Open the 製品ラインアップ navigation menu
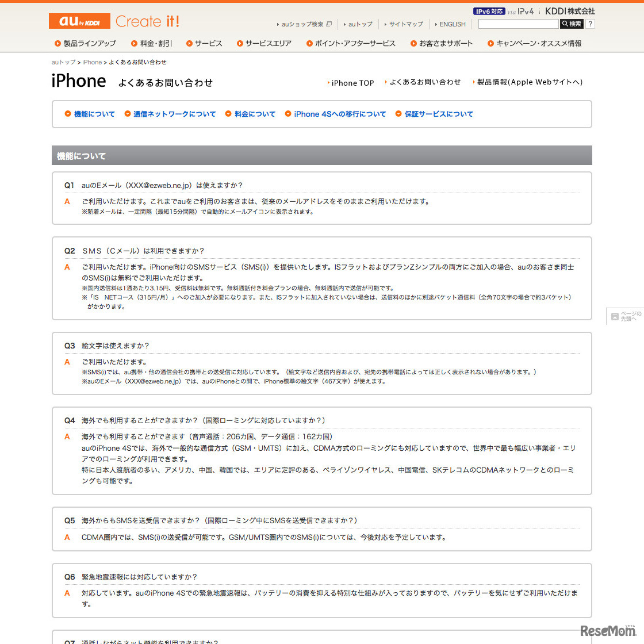The image size is (644, 644). [x=89, y=43]
